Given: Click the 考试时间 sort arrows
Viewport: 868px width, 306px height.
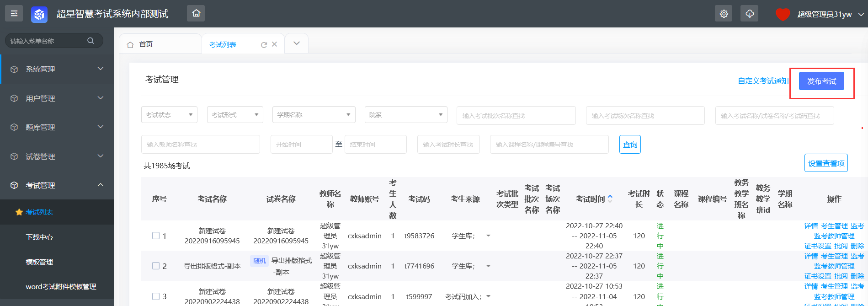Looking at the screenshot, I should coord(610,199).
